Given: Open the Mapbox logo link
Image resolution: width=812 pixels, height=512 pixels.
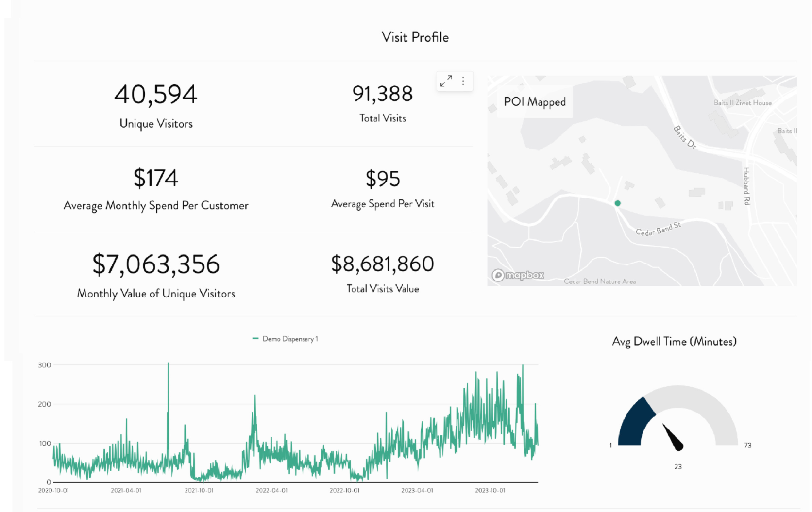Looking at the screenshot, I should point(518,275).
